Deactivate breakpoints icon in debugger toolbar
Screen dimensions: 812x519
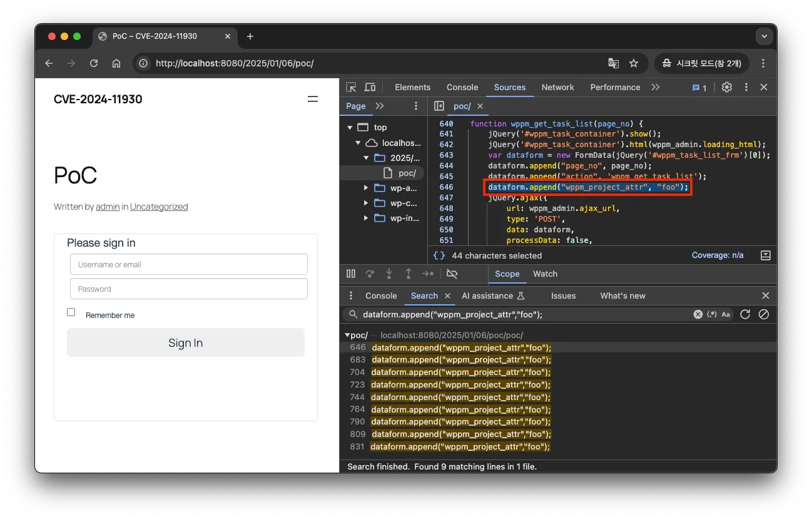click(452, 274)
